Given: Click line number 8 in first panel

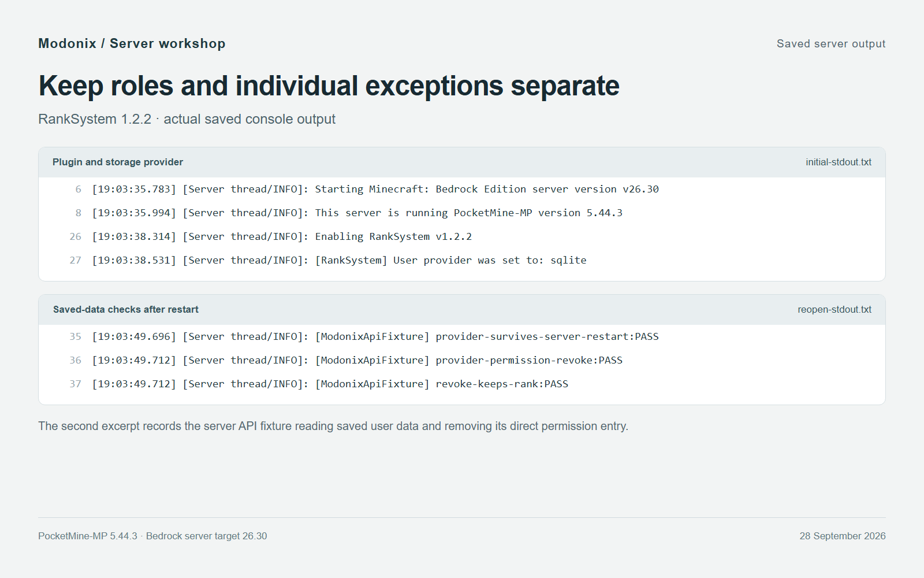Looking at the screenshot, I should pyautogui.click(x=79, y=213).
